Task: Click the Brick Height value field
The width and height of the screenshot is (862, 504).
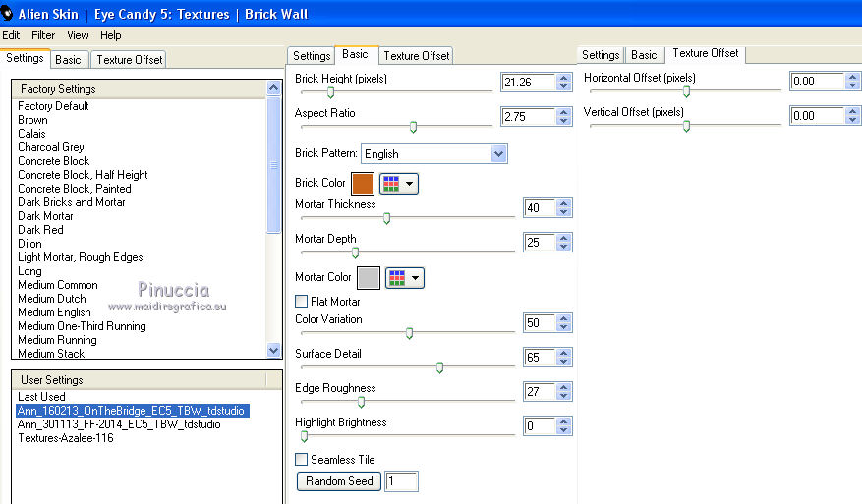Action: pyautogui.click(x=529, y=83)
